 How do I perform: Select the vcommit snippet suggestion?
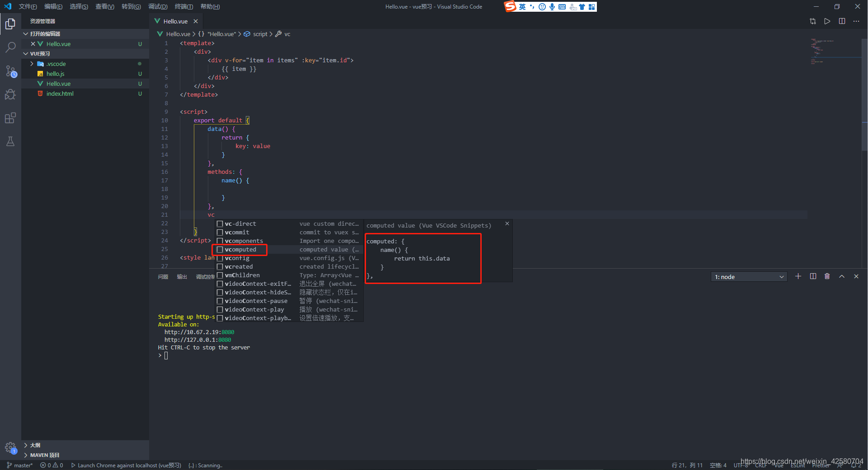click(289, 233)
